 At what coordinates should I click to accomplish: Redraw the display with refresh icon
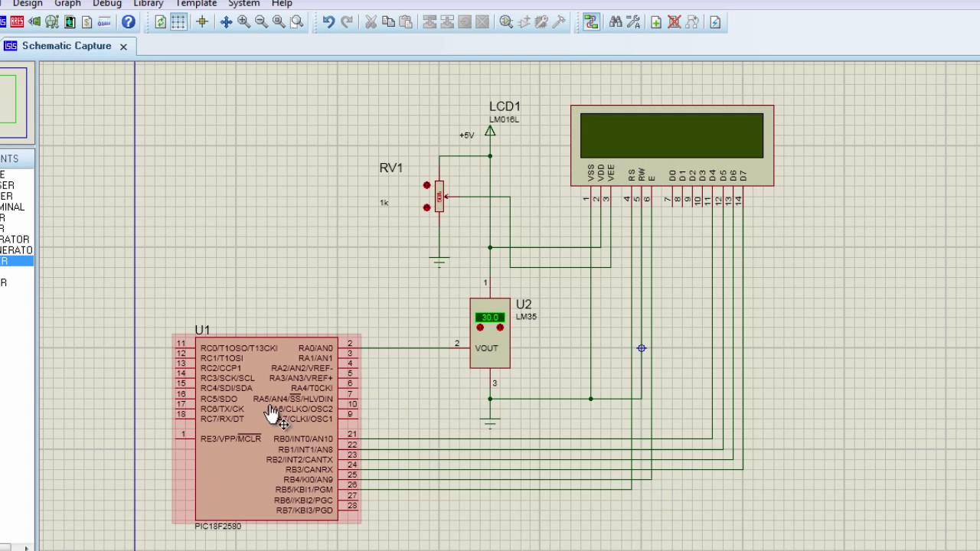pyautogui.click(x=160, y=22)
